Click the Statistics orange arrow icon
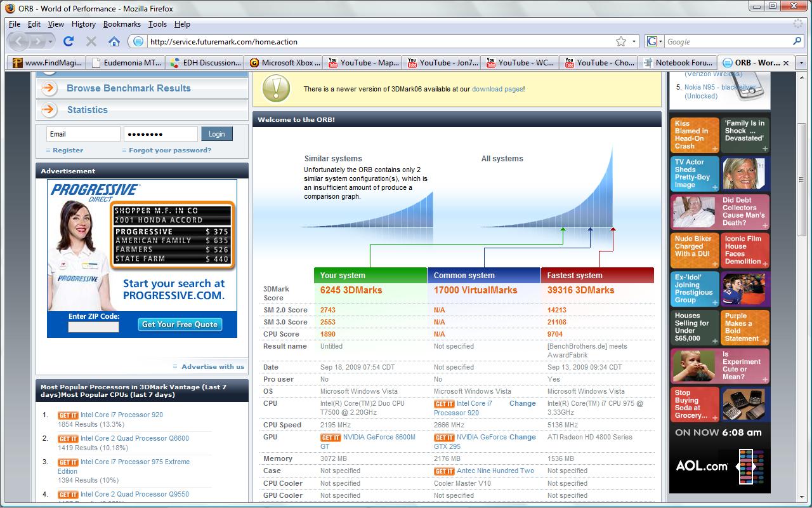Image resolution: width=812 pixels, height=508 pixels. coord(50,110)
